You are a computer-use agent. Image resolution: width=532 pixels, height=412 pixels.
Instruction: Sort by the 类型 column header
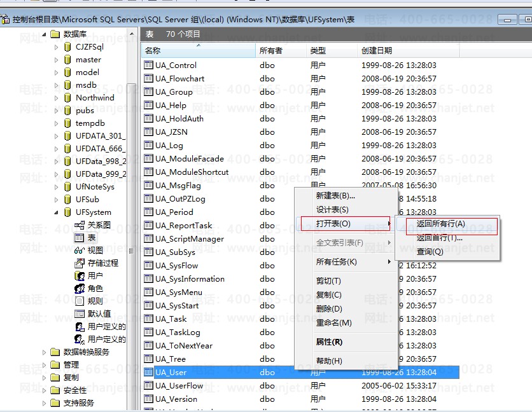click(x=332, y=50)
